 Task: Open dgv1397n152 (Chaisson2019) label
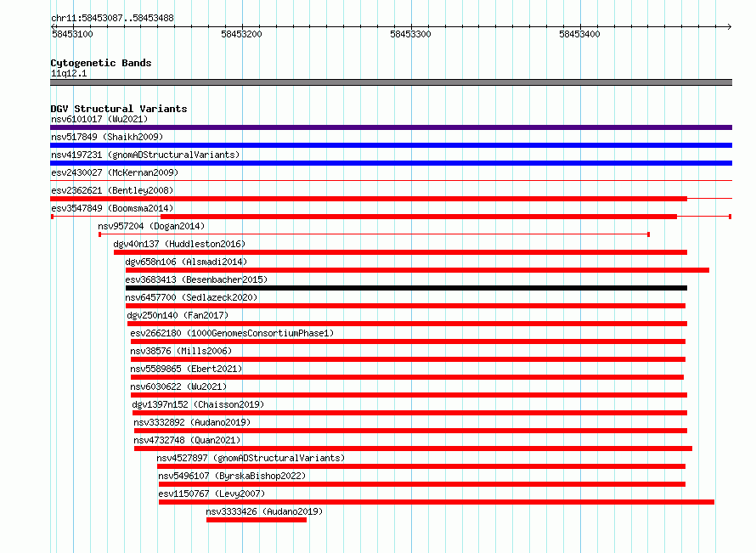[198, 404]
